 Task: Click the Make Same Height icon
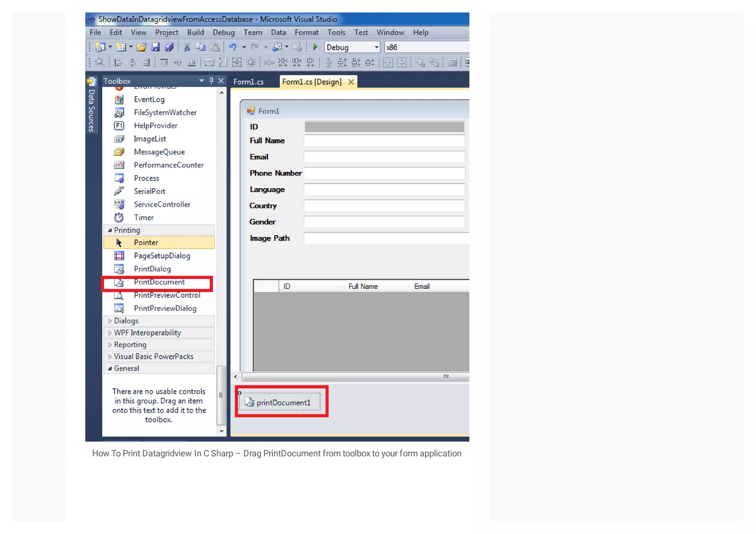(223, 62)
